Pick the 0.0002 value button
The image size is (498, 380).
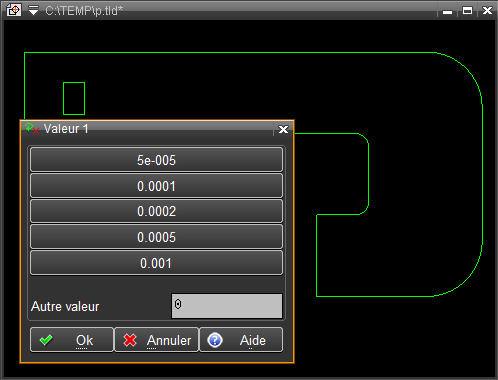coord(156,211)
